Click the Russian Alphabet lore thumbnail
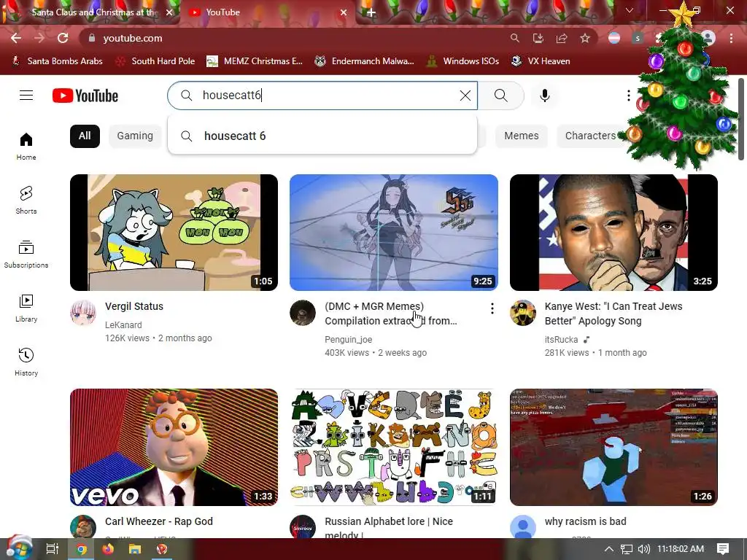Image resolution: width=747 pixels, height=560 pixels. tap(394, 447)
